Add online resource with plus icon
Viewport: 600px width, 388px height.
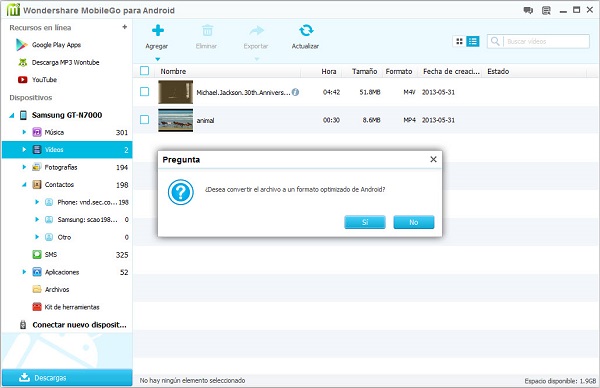[124, 27]
